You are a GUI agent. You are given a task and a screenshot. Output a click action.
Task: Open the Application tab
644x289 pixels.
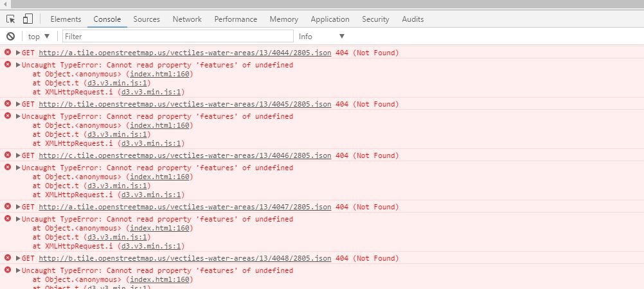click(x=330, y=19)
